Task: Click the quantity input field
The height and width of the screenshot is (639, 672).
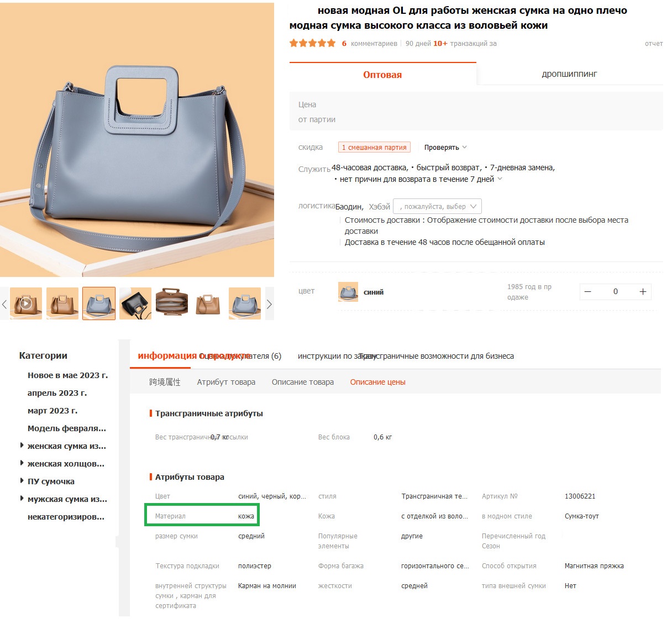Action: click(615, 292)
